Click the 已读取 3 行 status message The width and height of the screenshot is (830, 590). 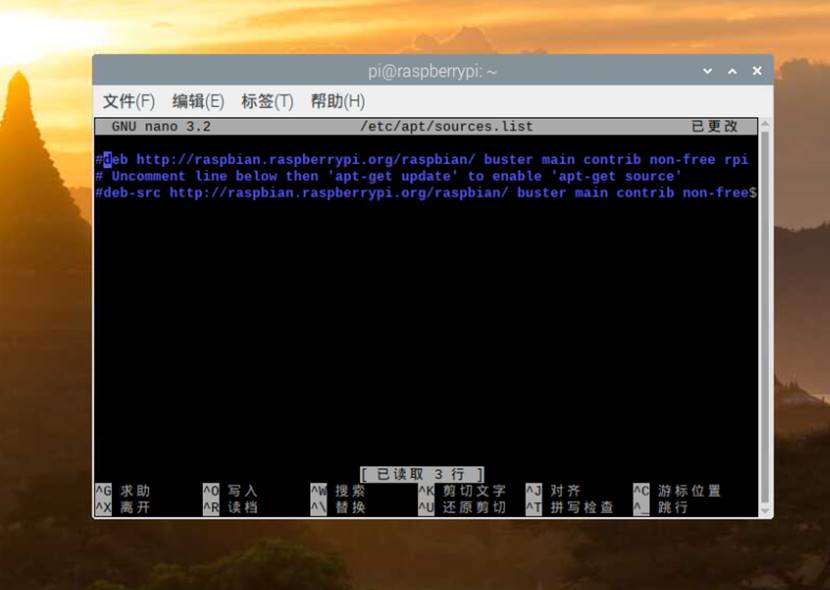click(x=422, y=474)
